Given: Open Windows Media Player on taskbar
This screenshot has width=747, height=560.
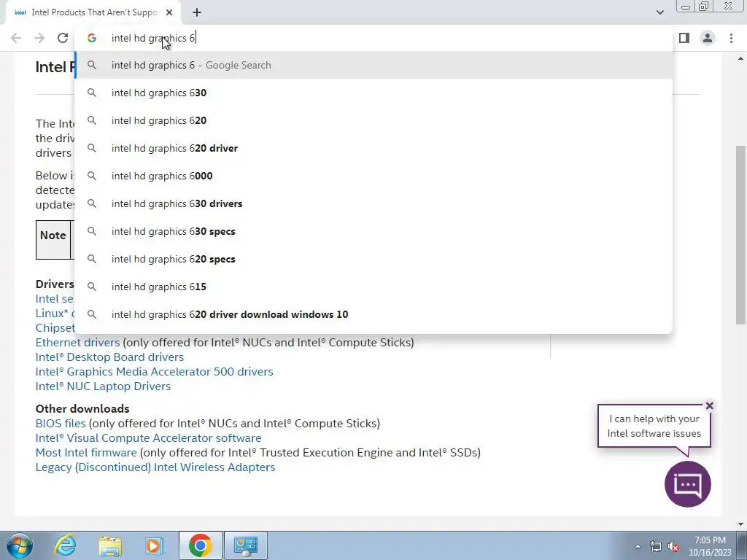Looking at the screenshot, I should pyautogui.click(x=155, y=545).
